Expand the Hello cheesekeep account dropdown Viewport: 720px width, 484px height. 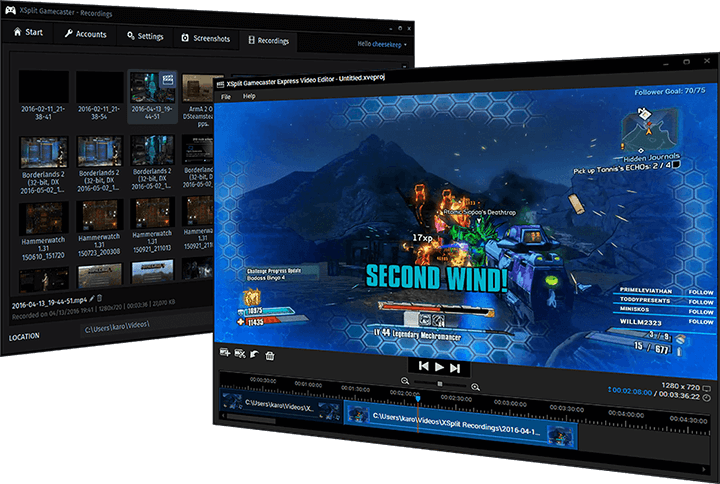coord(382,45)
